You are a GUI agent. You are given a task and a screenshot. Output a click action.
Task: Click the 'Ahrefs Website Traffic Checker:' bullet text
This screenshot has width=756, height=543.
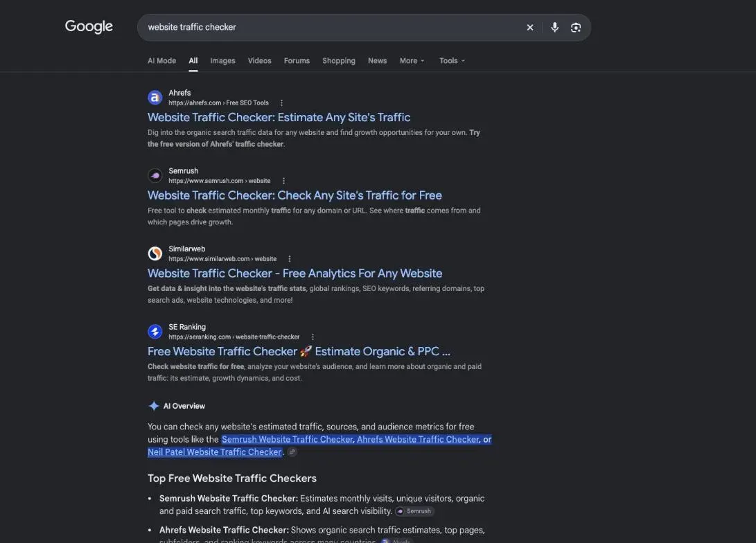pos(225,530)
